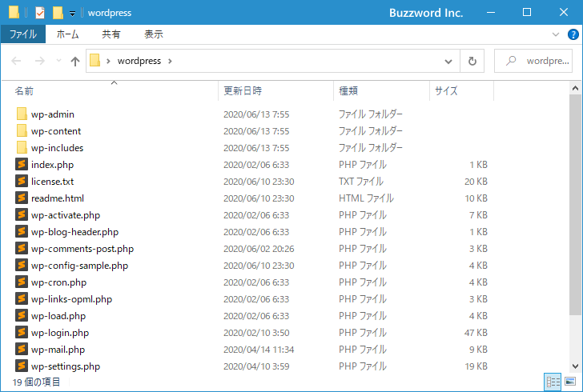583x392 pixels.
Task: Click the wp-includes folder icon
Action: point(22,147)
